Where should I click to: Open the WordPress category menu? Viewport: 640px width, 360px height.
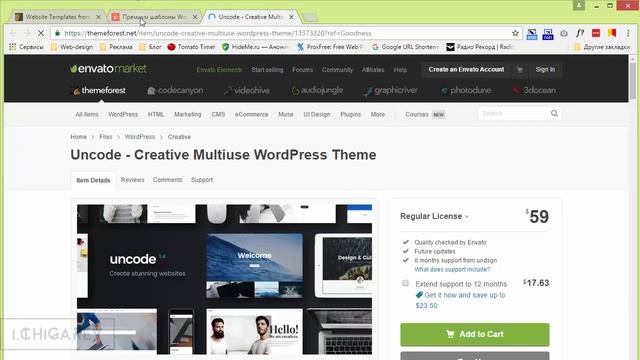pyautogui.click(x=123, y=114)
